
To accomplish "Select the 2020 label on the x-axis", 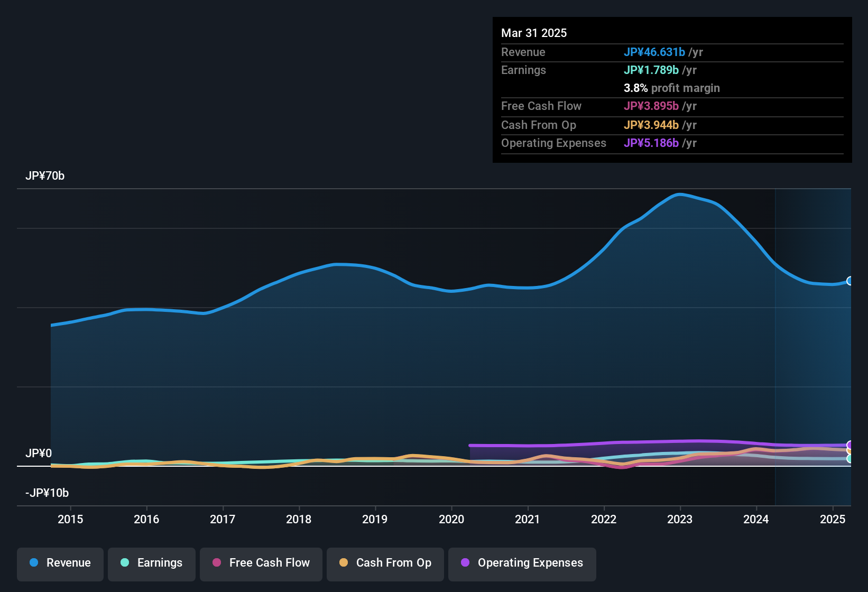I will tap(451, 519).
